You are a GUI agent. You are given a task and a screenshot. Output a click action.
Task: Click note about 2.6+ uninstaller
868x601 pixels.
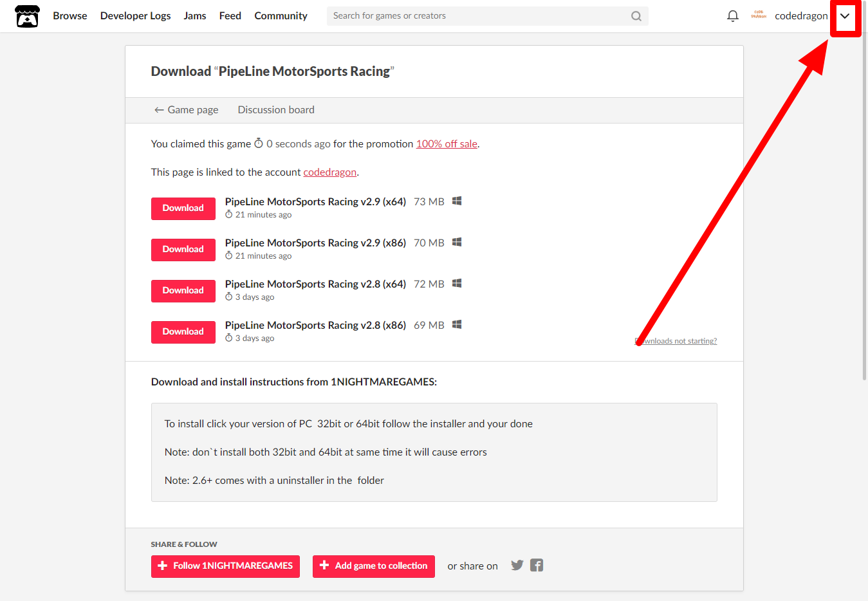click(x=274, y=481)
